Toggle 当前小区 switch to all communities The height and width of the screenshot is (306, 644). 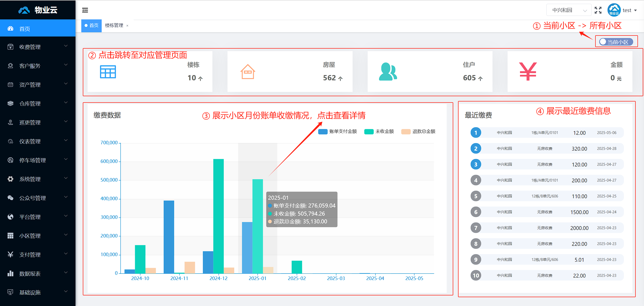click(616, 42)
